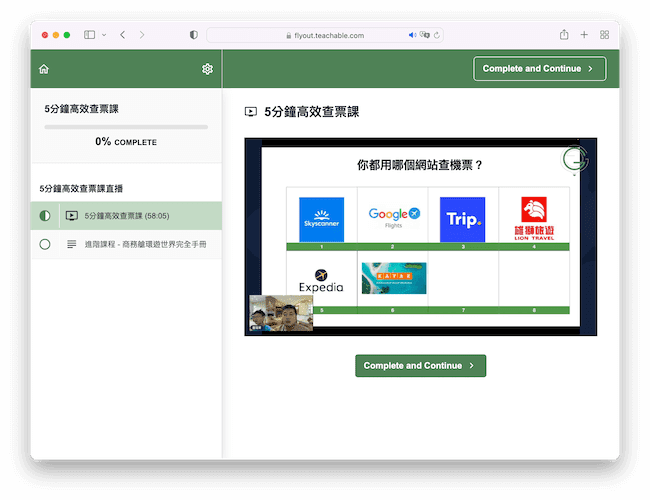Click the Lion Travel logo in the video
Viewport: 650px width, 500px height.
[x=534, y=218]
